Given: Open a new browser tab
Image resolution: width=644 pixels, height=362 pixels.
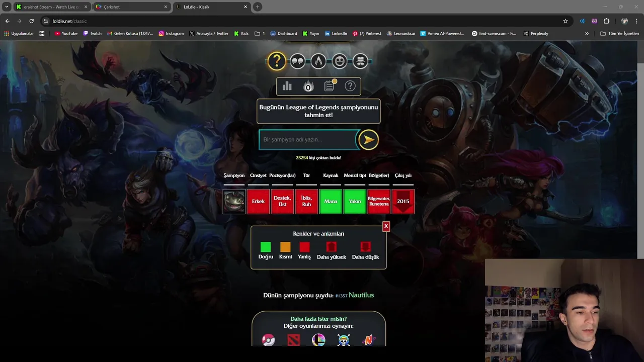Looking at the screenshot, I should click(x=257, y=7).
